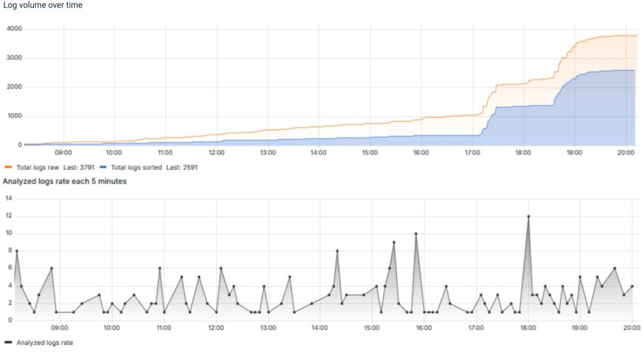Click the 4000 label on log volume y-axis
This screenshot has height=352, width=644.
click(x=14, y=29)
